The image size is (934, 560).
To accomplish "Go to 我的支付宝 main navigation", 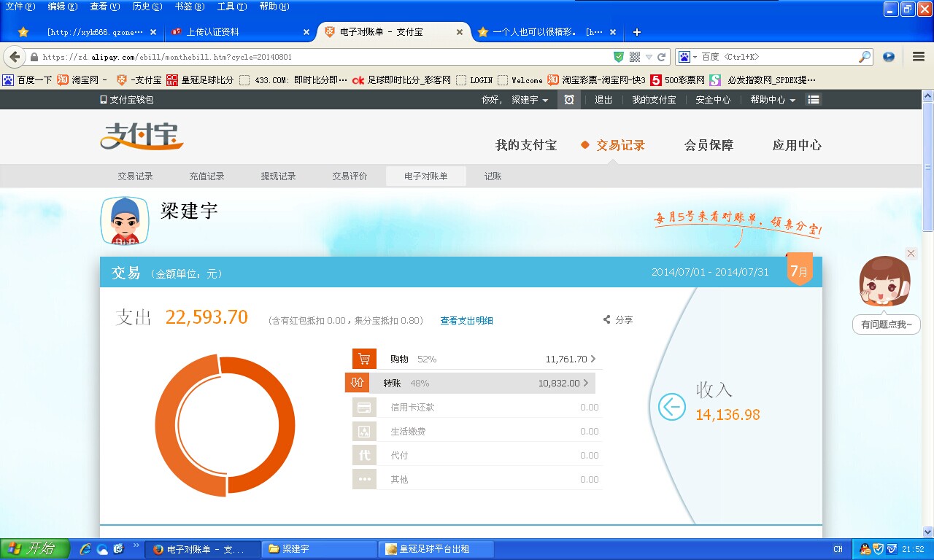I will point(526,145).
